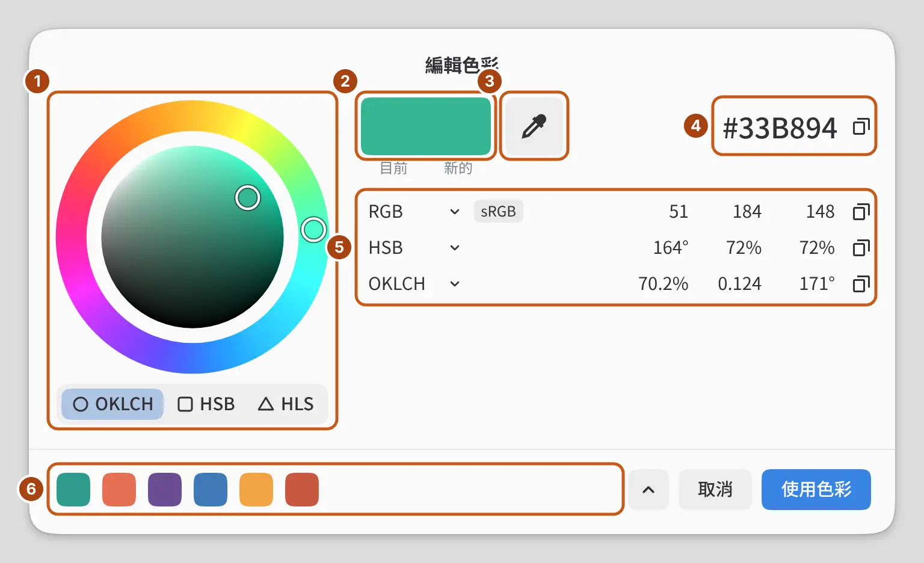Screen dimensions: 924x563
Task: Pick the purple palette swatch
Action: click(x=165, y=490)
